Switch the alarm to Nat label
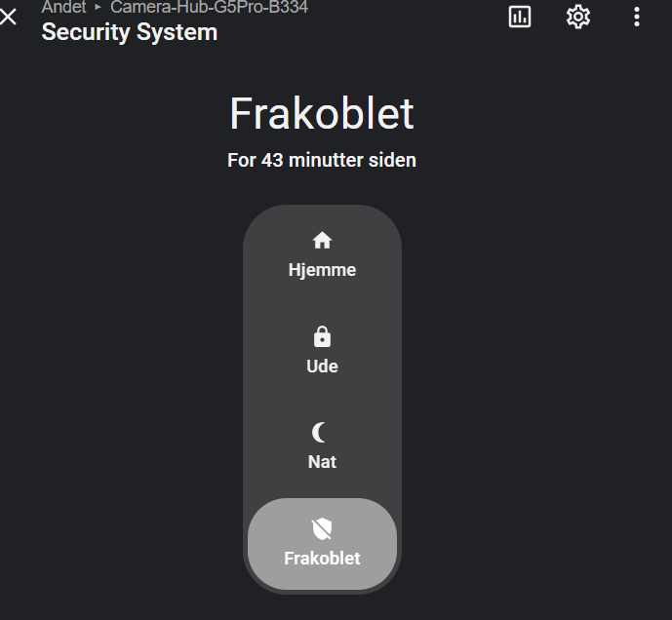Image resolution: width=672 pixels, height=620 pixels. tap(322, 462)
